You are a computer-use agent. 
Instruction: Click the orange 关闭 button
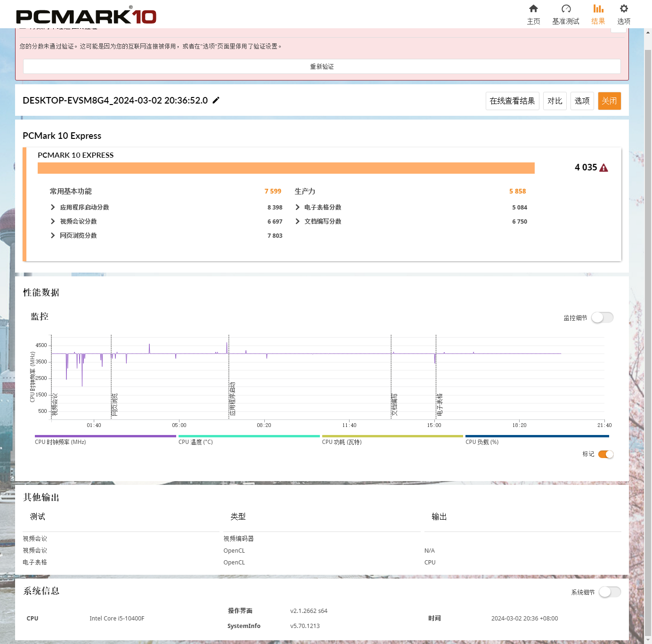tap(609, 101)
